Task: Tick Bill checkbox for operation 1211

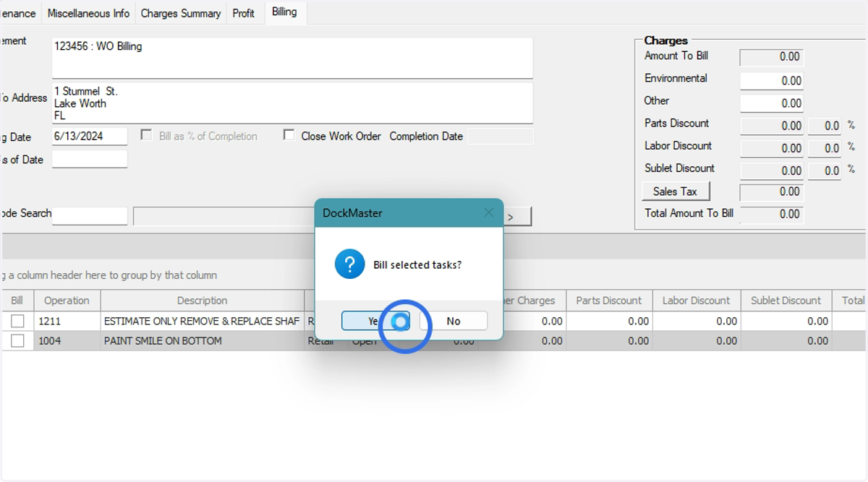Action: coord(17,321)
